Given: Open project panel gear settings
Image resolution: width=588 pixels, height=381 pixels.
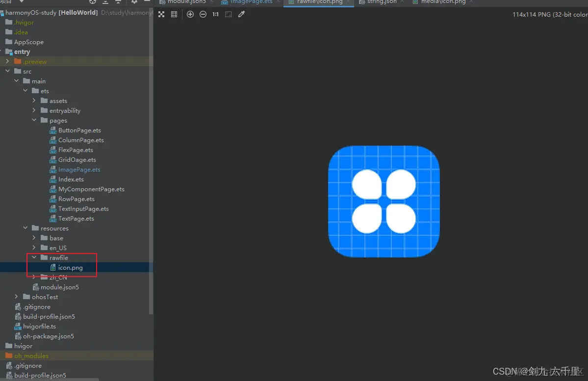Looking at the screenshot, I should coord(134,1).
